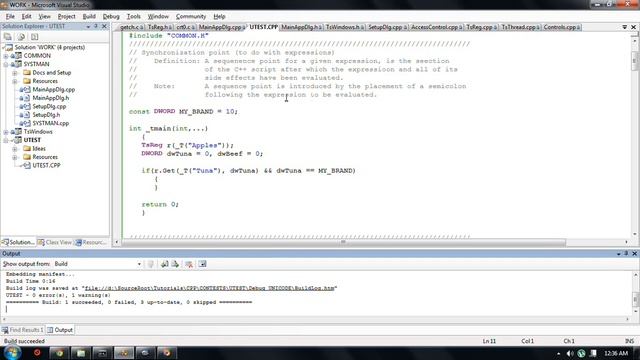Close the Solution Explorer panel
This screenshot has width=640, height=360.
click(x=104, y=26)
